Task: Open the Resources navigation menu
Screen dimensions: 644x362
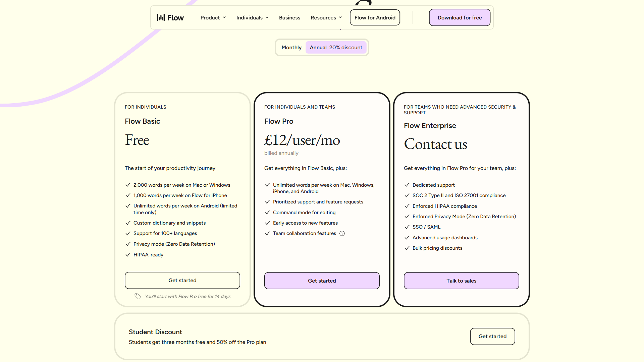Action: 326,17
